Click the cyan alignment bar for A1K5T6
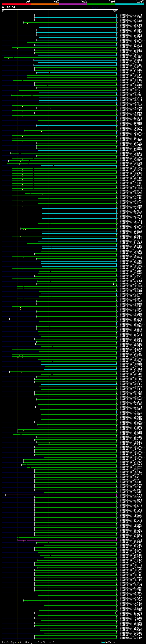 pos(76,15)
